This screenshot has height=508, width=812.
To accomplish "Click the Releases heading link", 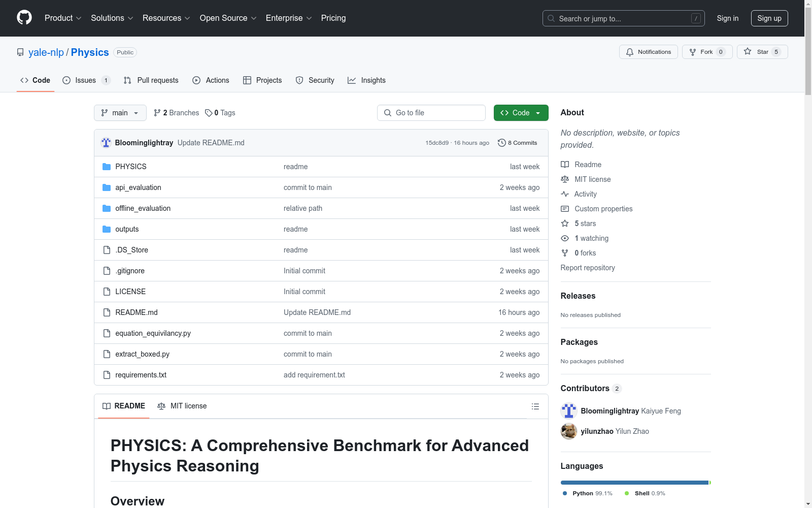I will (x=578, y=296).
